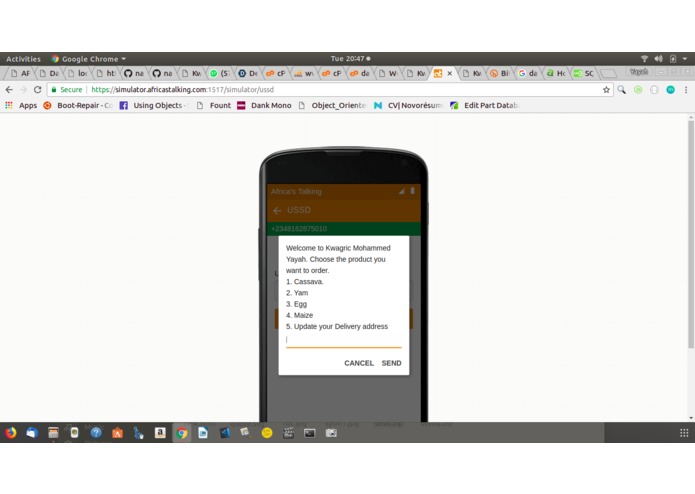Click the phone number +2348162875010
Viewport: 695px width, 494px height.
(299, 229)
